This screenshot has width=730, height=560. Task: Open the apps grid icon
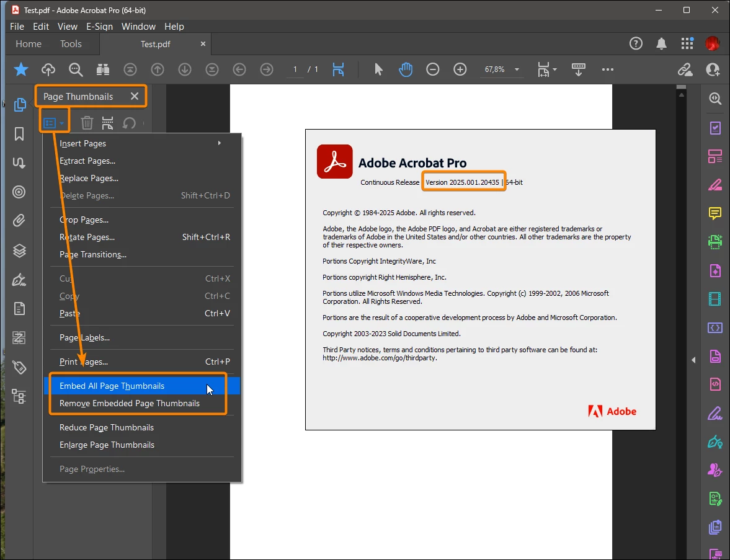tap(687, 44)
